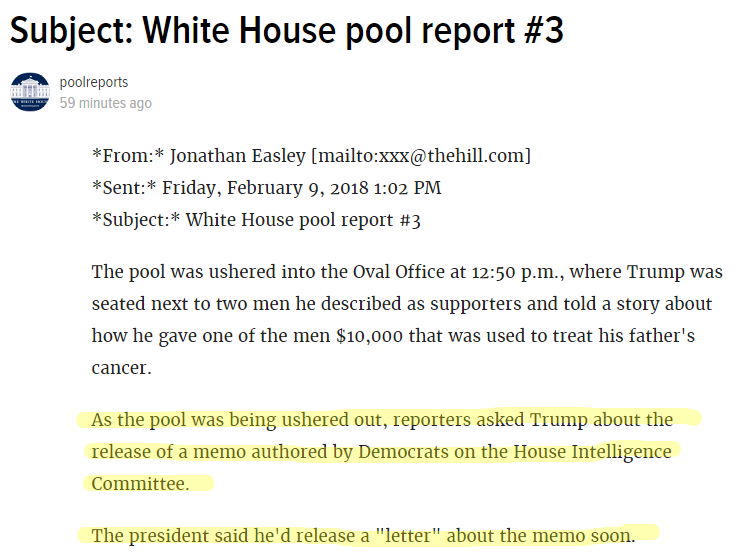Click the "59 minutes ago" timestamp
The height and width of the screenshot is (560, 739).
click(106, 103)
